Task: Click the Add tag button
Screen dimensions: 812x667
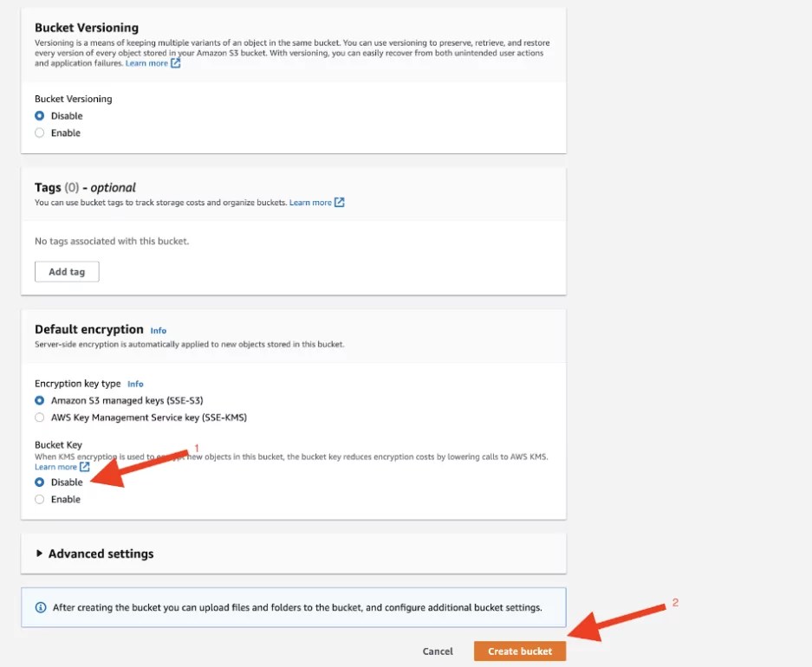Action: pyautogui.click(x=67, y=271)
